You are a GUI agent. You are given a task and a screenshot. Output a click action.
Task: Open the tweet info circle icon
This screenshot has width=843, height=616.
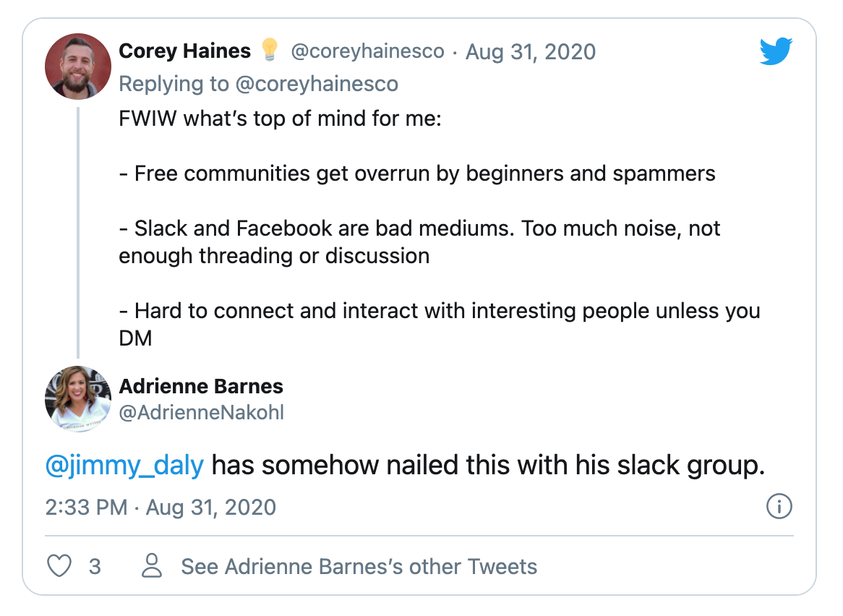pyautogui.click(x=779, y=507)
